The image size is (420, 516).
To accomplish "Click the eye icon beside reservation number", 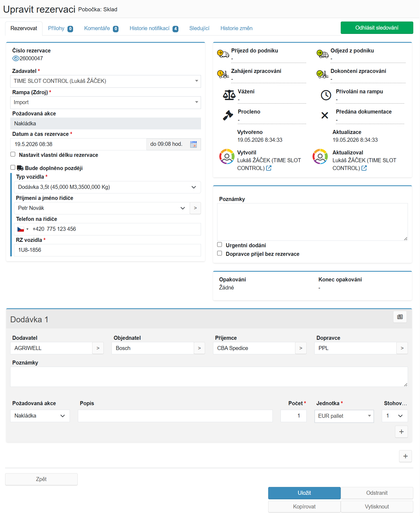I will pos(16,58).
